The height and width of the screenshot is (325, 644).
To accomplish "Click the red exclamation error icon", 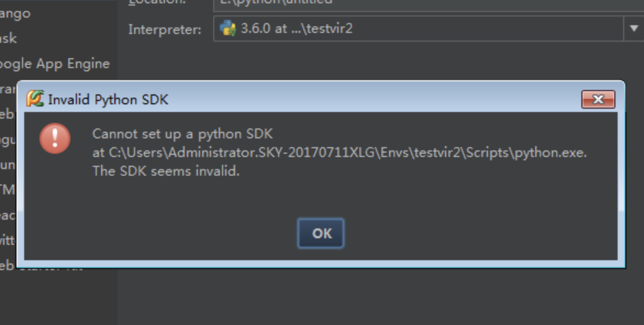I will point(55,139).
